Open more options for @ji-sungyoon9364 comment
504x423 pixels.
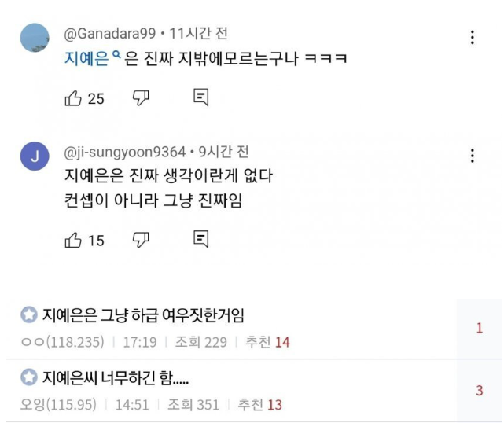(472, 155)
